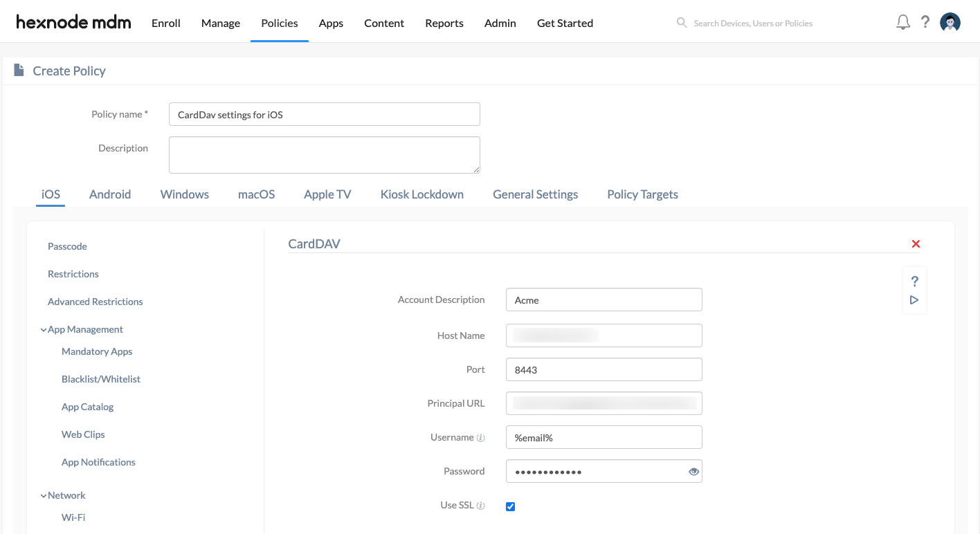
Task: Click the Account Description field
Action: pyautogui.click(x=604, y=300)
